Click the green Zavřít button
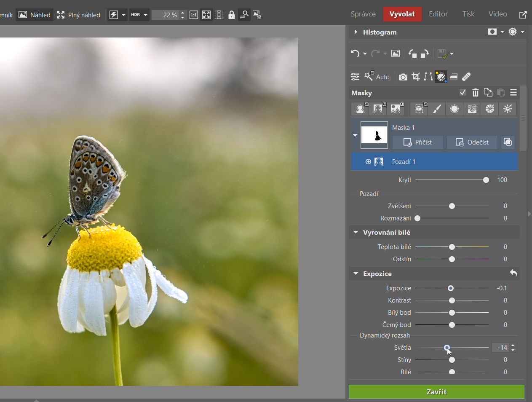The image size is (532, 402). (x=436, y=391)
